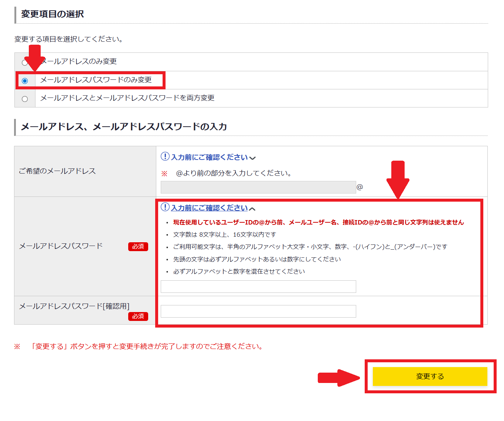Select the メールアドレスパスワードのみ変更 radio button
This screenshot has width=504, height=421.
tap(25, 81)
